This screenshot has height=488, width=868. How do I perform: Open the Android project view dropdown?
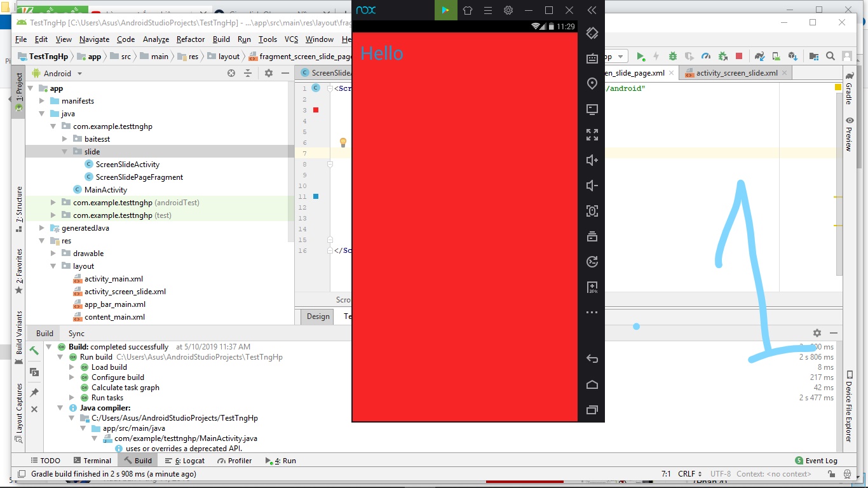pyautogui.click(x=57, y=73)
